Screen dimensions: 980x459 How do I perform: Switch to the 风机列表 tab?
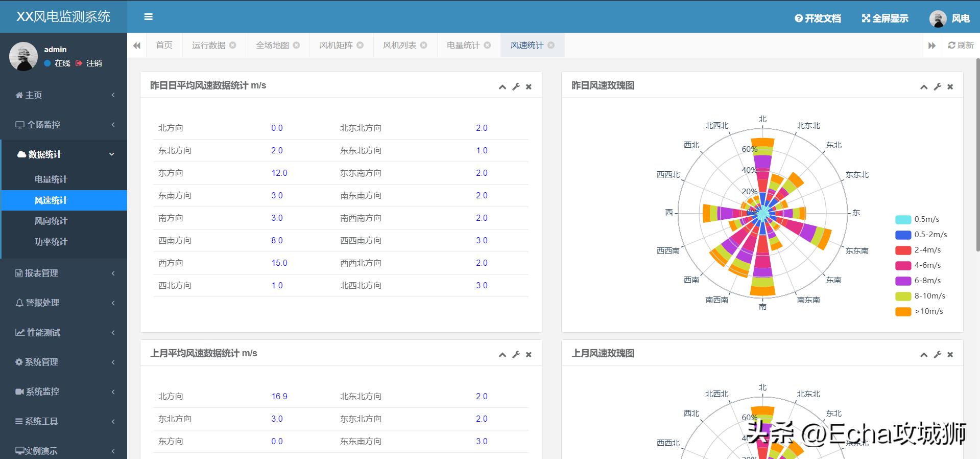400,45
